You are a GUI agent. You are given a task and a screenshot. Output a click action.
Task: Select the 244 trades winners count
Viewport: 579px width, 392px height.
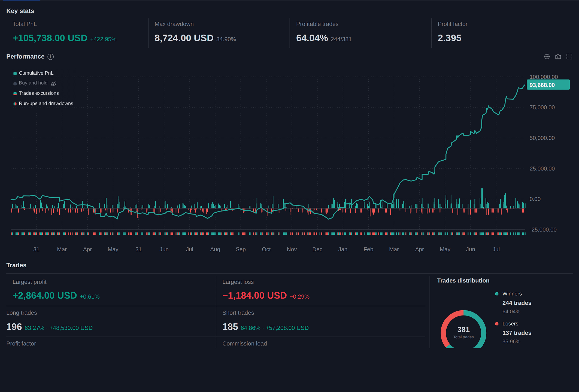[x=517, y=303]
